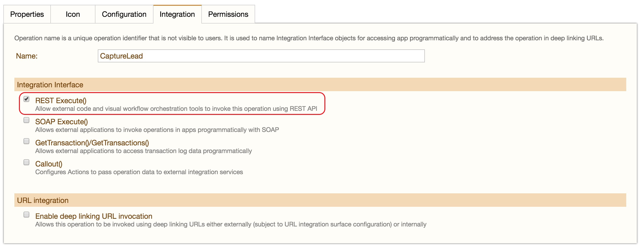644x249 pixels.
Task: Click the Integration Interface section header
Action: 50,85
